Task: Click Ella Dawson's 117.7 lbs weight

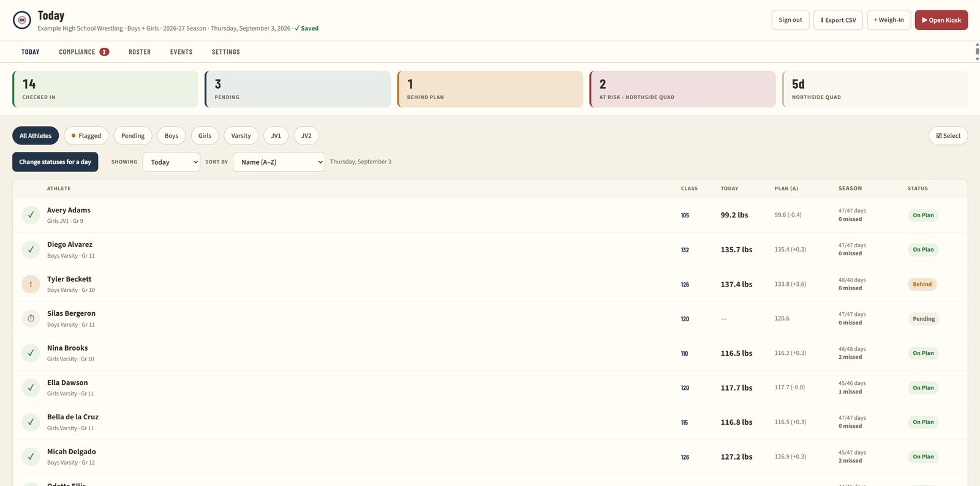Action: 736,388
